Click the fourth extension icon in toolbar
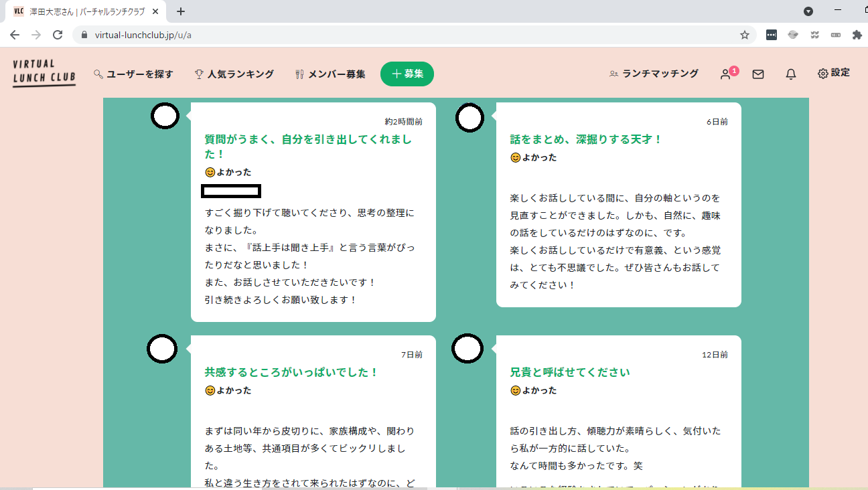This screenshot has width=868, height=490. pyautogui.click(x=835, y=35)
